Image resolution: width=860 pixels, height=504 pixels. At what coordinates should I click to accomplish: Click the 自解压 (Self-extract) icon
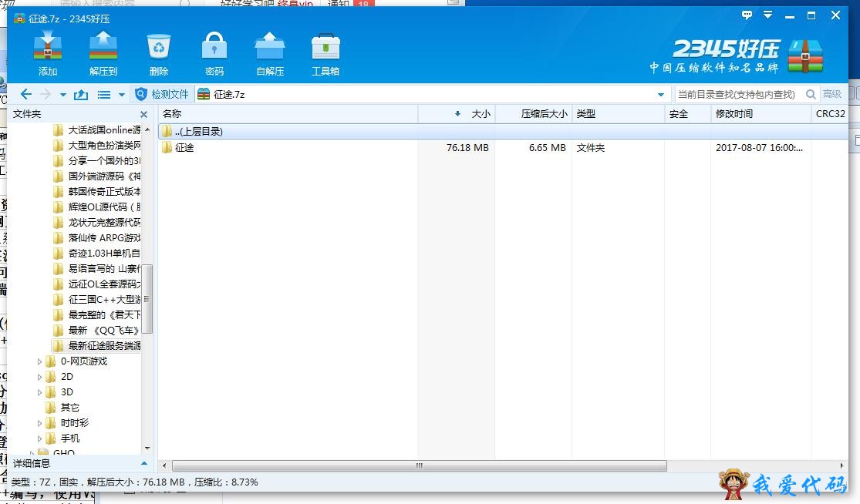click(270, 53)
